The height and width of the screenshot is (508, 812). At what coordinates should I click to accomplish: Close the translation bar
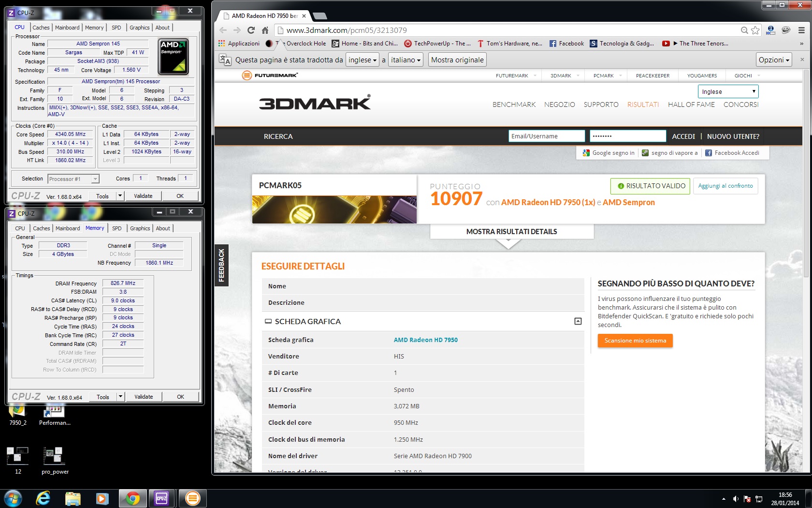click(x=802, y=60)
